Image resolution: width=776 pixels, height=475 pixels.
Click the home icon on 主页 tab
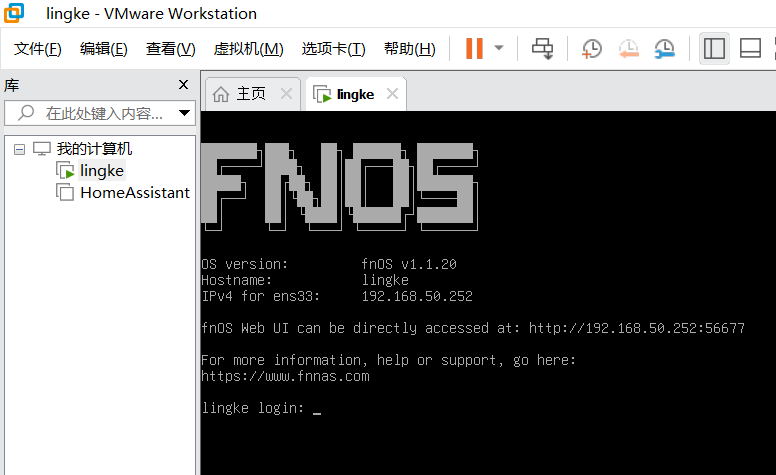221,94
